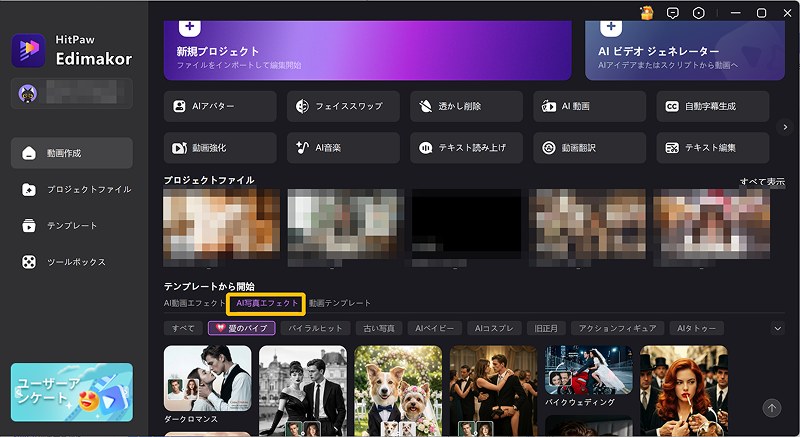Image resolution: width=800 pixels, height=437 pixels.
Task: Click the 透かし削除 eraser icon
Action: pos(426,106)
